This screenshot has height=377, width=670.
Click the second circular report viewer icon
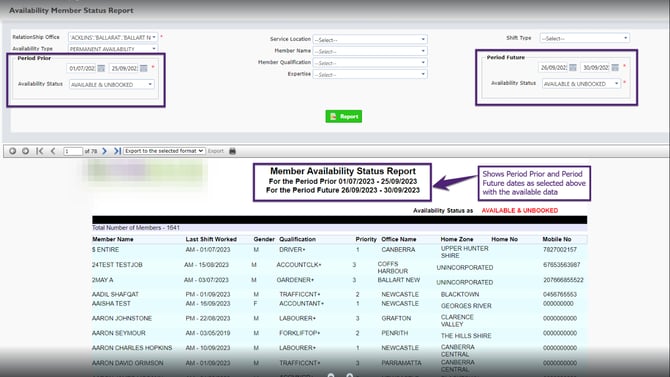[26, 151]
